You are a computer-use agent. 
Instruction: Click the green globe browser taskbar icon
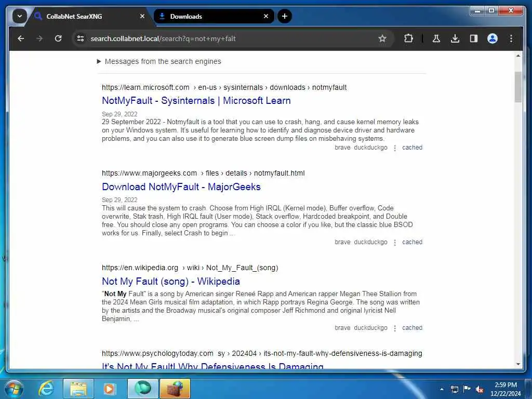coord(142,388)
